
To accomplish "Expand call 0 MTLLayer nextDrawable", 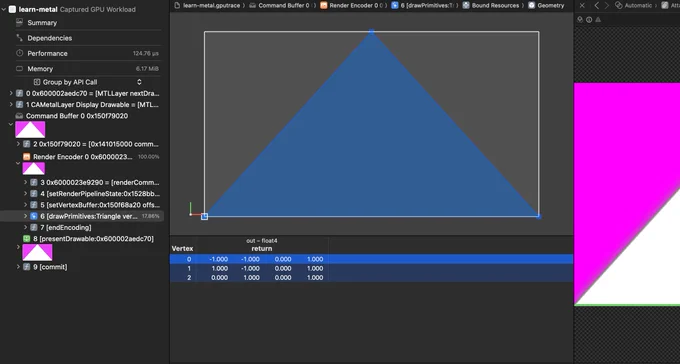I will pyautogui.click(x=11, y=93).
